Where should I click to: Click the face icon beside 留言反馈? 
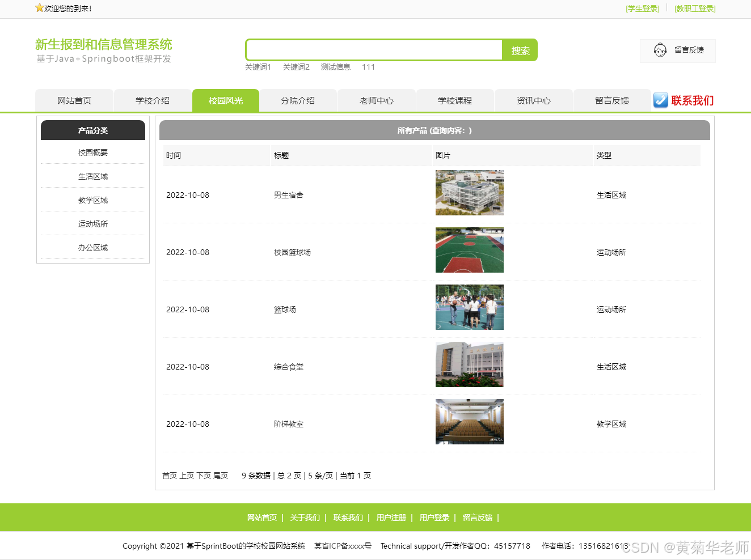[660, 50]
